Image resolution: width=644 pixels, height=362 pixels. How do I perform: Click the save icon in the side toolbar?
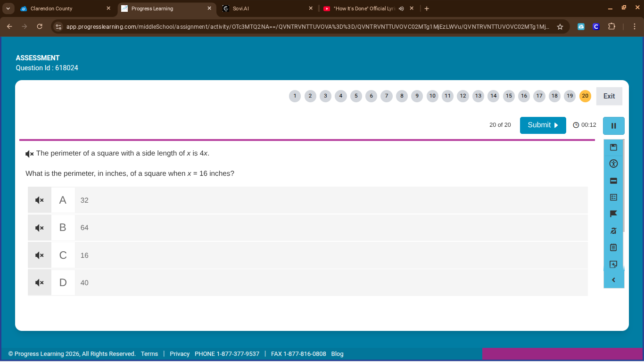[613, 148]
